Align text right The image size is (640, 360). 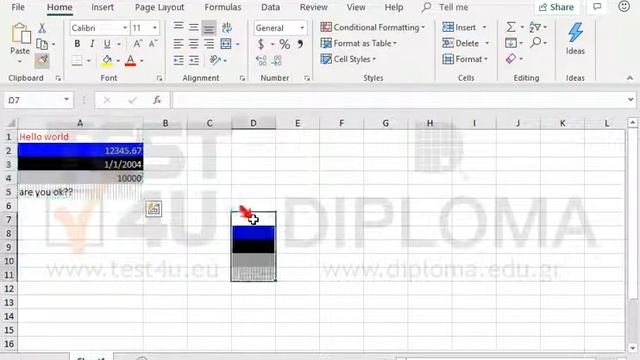click(209, 44)
